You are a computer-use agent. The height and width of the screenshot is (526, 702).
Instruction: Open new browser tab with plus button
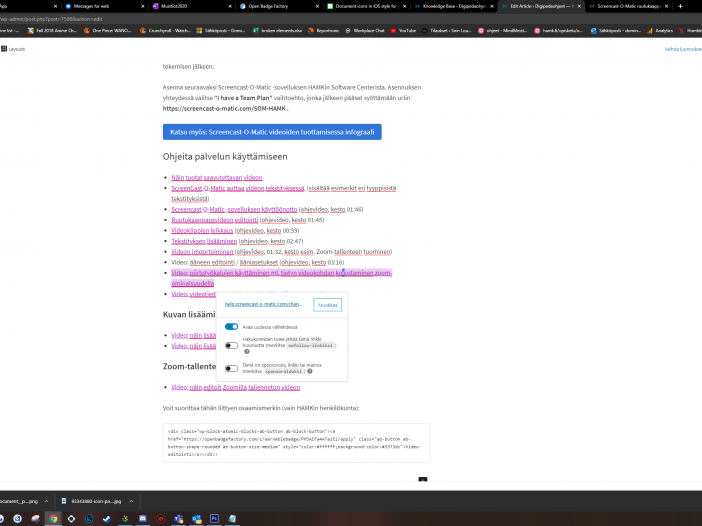click(681, 6)
